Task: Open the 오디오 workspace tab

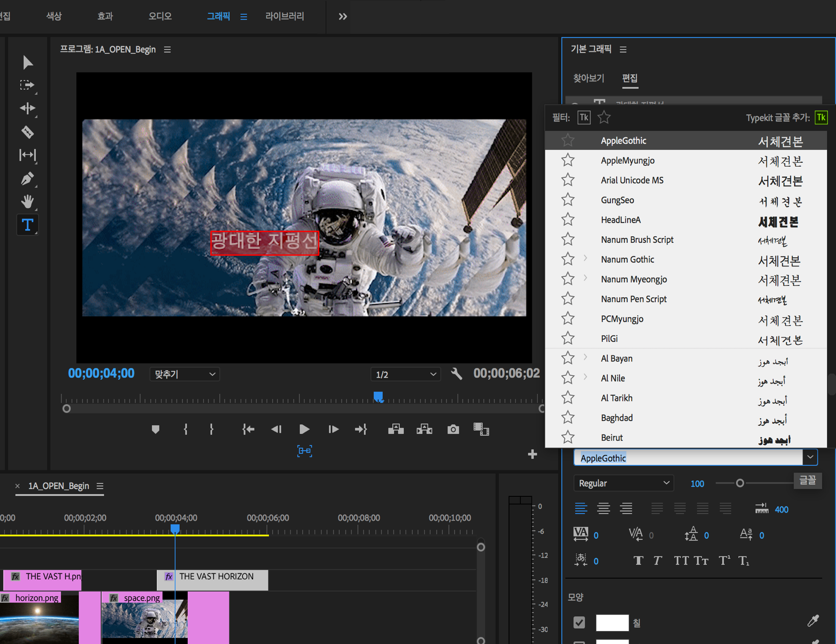Action: [160, 16]
